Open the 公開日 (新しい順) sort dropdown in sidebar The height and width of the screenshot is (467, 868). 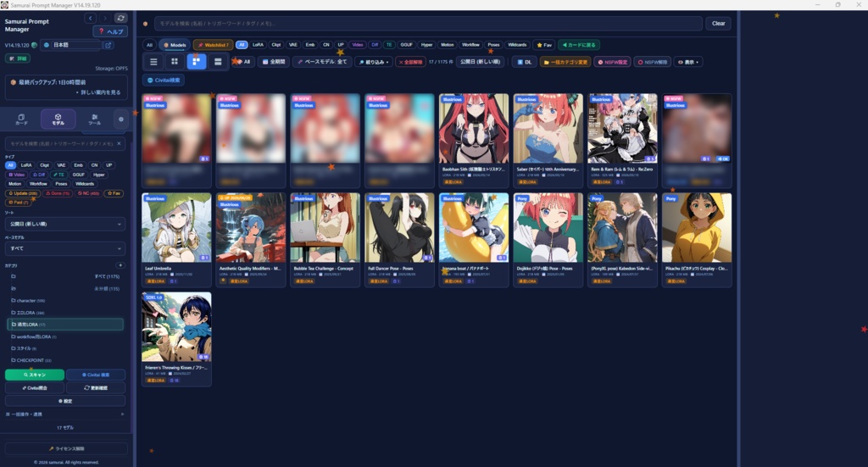[65, 224]
